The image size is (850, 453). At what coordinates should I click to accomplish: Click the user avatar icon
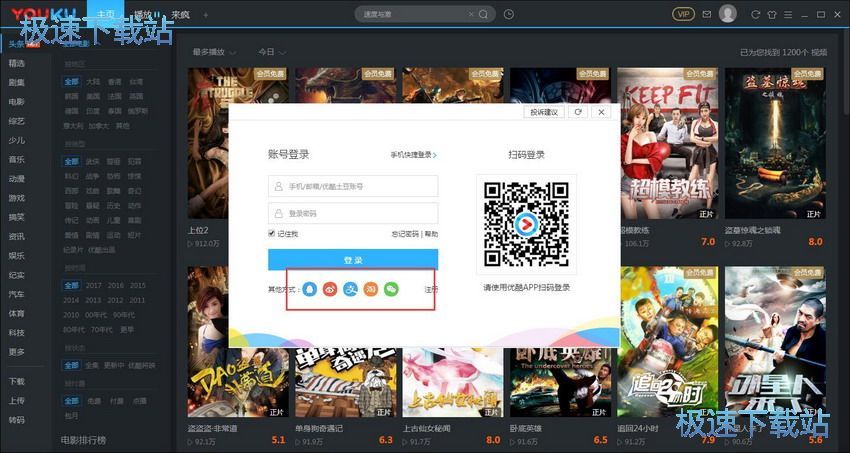(x=727, y=14)
